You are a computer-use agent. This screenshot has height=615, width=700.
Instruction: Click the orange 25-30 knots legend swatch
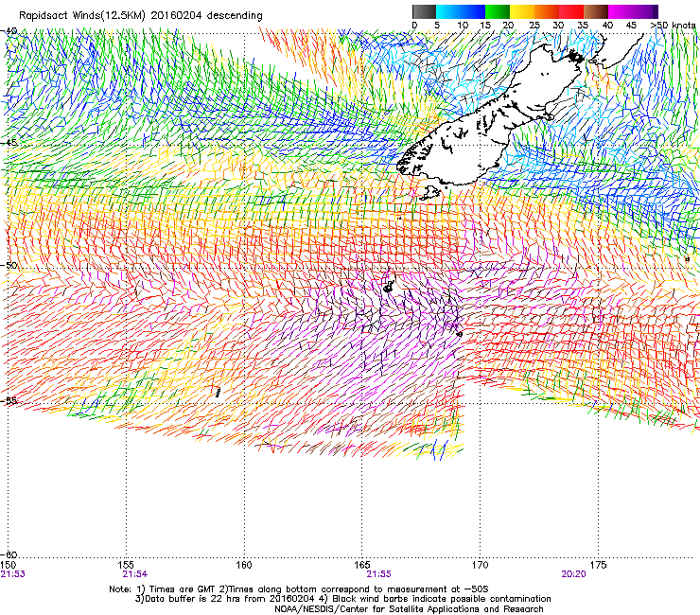[x=547, y=11]
